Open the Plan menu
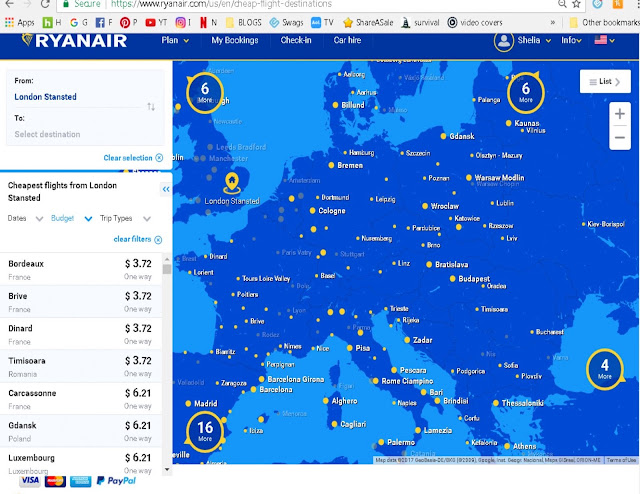Viewport: 640px width, 494px height. tap(175, 40)
